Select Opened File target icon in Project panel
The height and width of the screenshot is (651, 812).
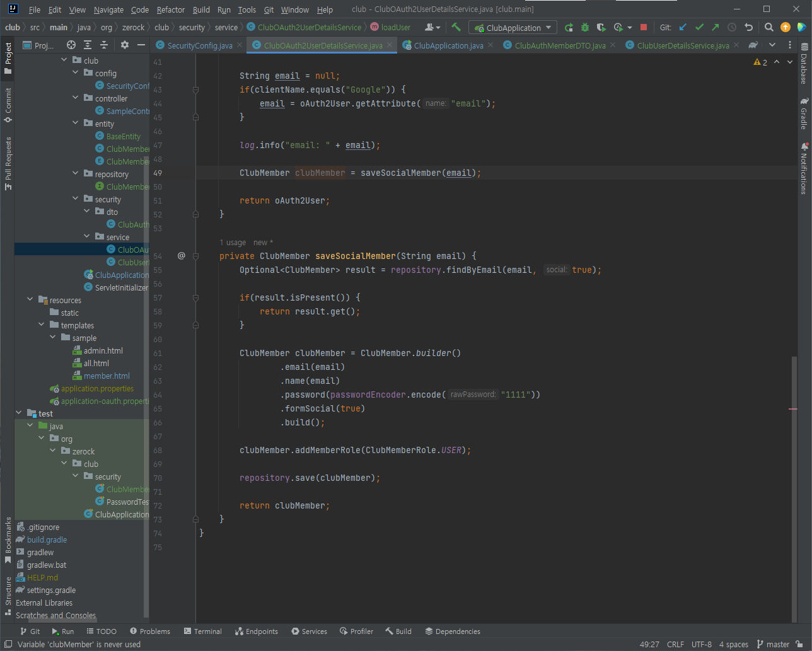point(71,45)
